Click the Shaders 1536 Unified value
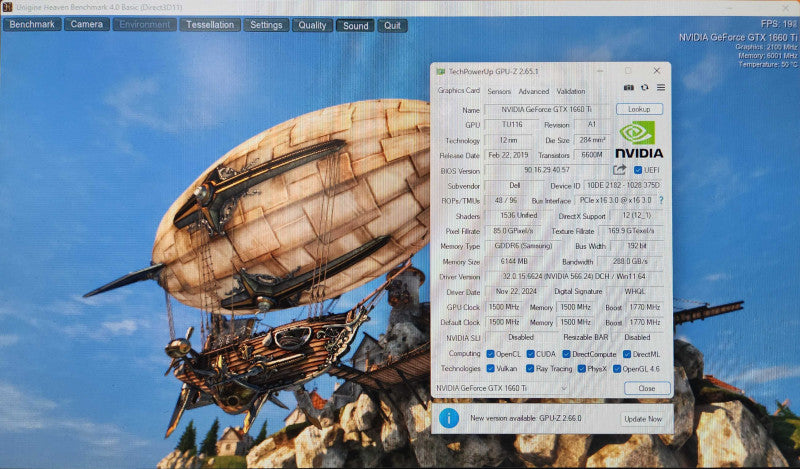The image size is (800, 469). 518,215
